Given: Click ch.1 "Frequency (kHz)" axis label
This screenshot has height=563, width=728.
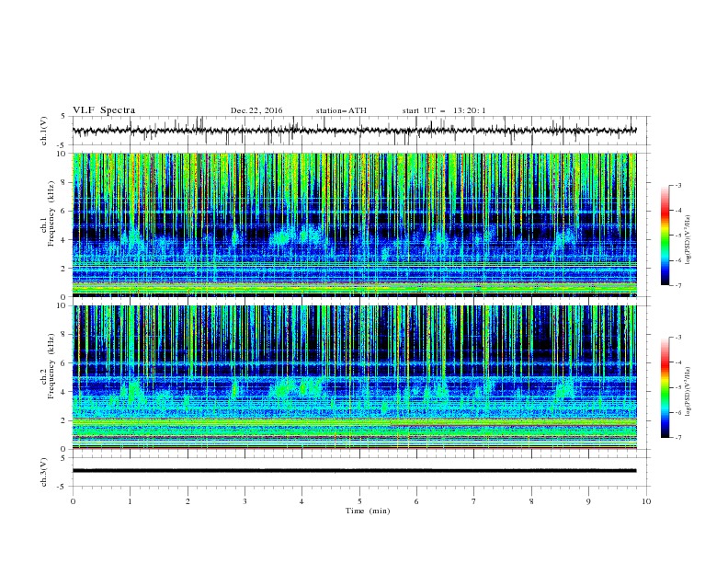Looking at the screenshot, I should click(51, 214).
